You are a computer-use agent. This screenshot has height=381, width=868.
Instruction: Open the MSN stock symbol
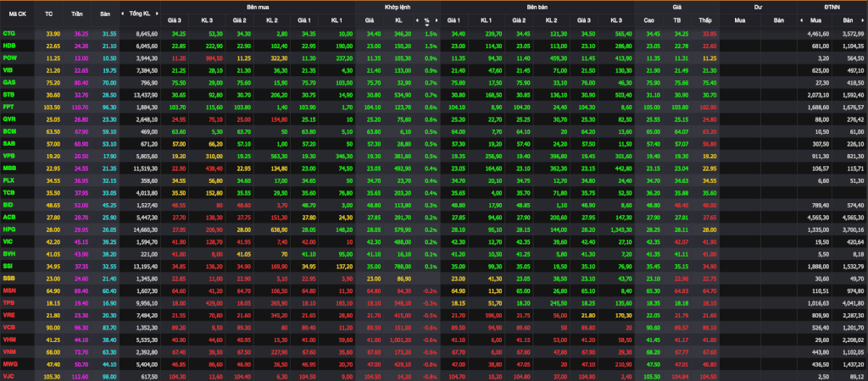coord(8,290)
